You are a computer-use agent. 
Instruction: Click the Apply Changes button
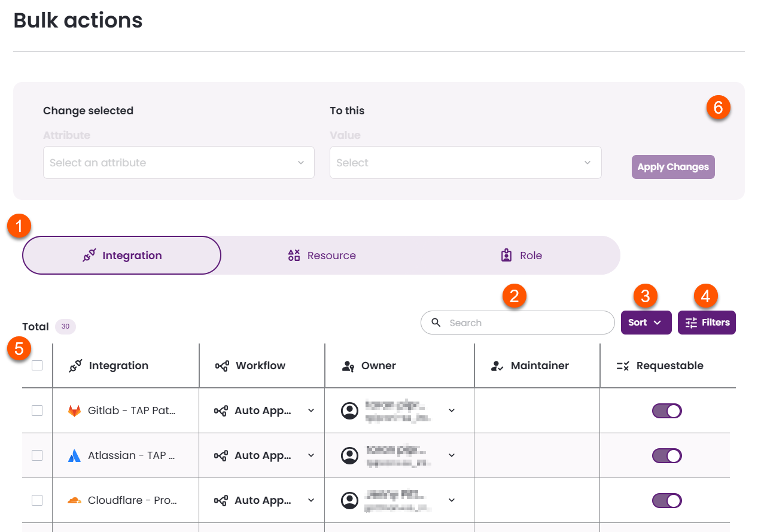click(673, 167)
